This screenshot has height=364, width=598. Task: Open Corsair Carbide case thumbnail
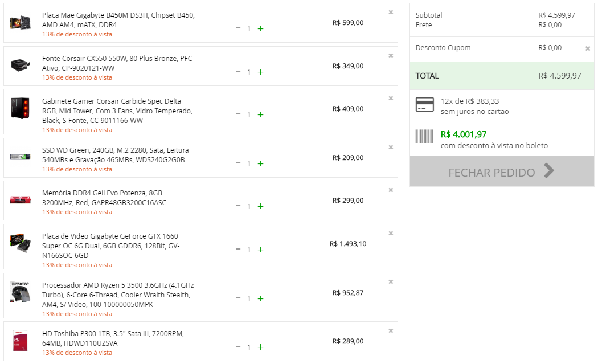(20, 108)
